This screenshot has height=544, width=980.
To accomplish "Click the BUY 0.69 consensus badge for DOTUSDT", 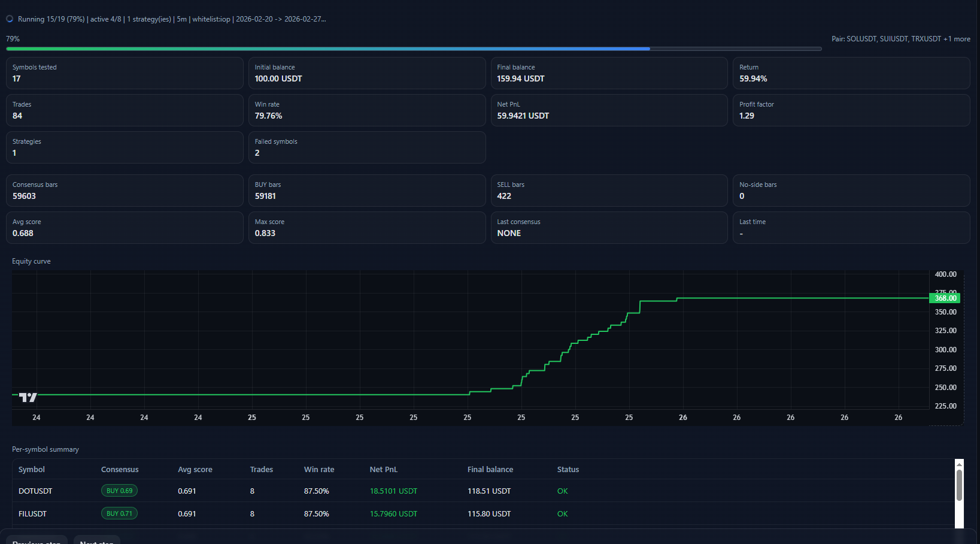I will coord(119,490).
